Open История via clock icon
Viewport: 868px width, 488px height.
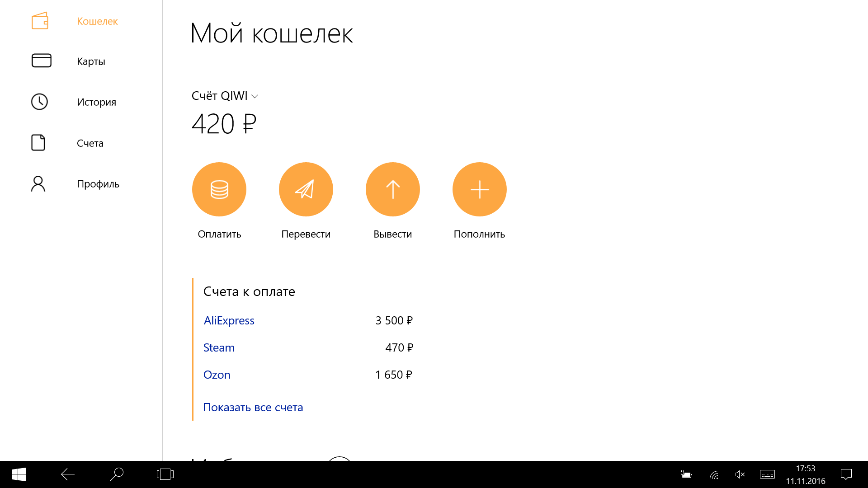pyautogui.click(x=39, y=102)
